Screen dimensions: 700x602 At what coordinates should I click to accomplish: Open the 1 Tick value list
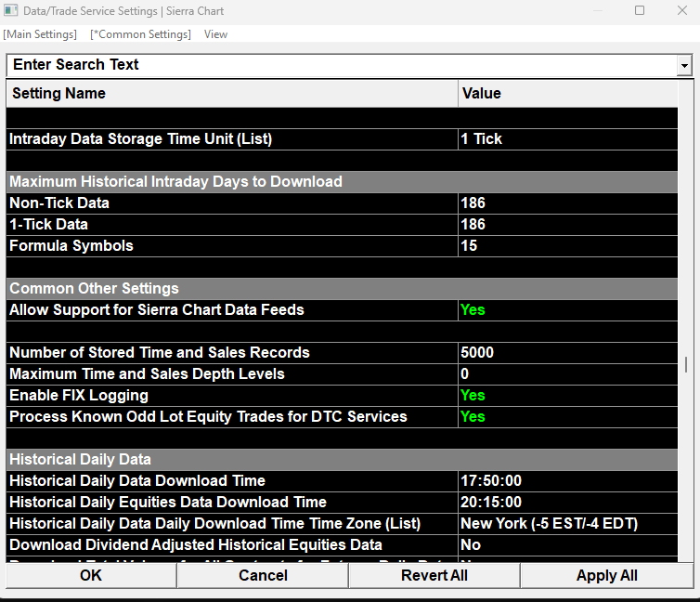point(568,139)
